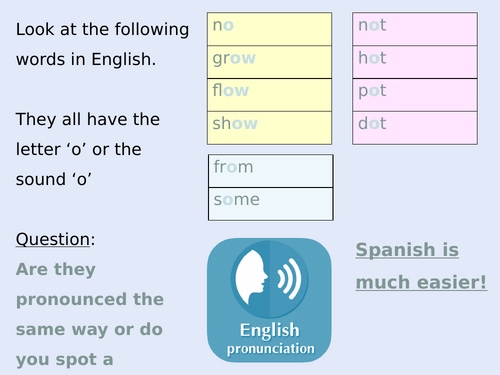Viewport: 500px width, 375px height.
Task: Click the 'words in English.' text line
Action: pyautogui.click(x=86, y=59)
